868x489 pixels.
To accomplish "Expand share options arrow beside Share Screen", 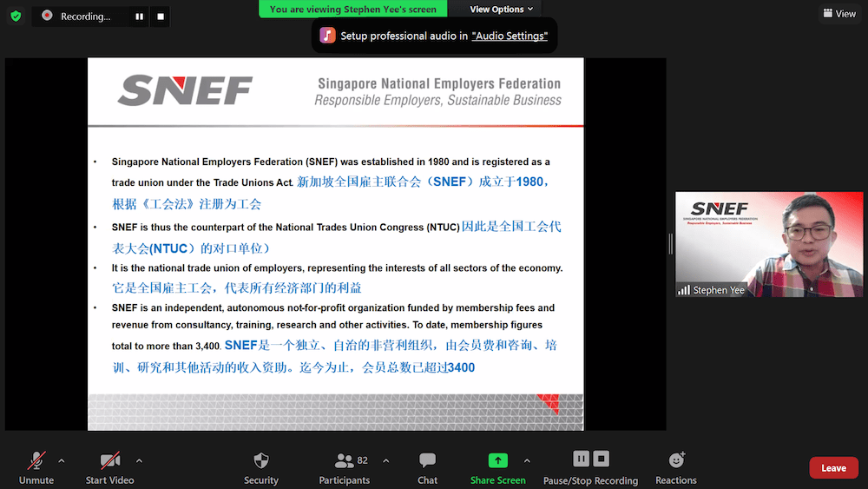I will point(527,460).
